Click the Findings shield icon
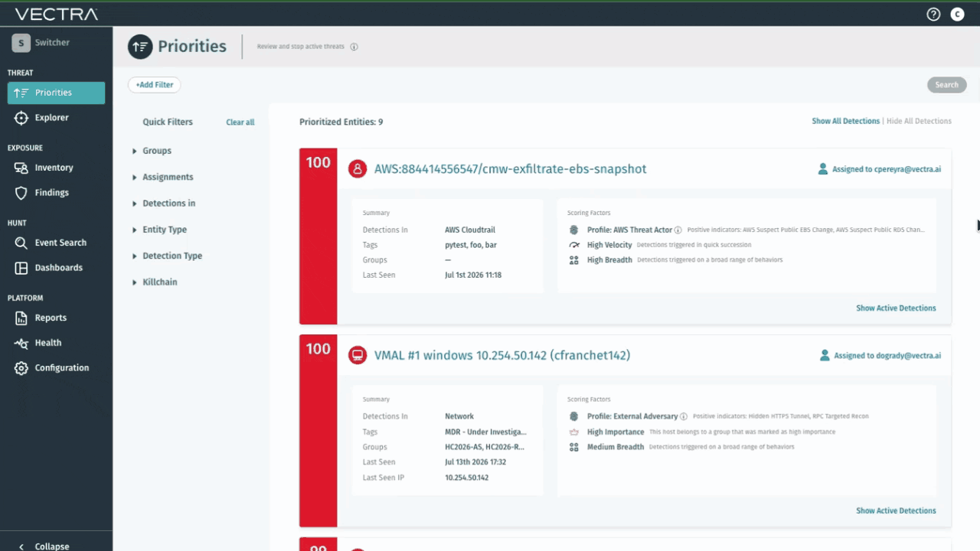 pyautogui.click(x=21, y=193)
